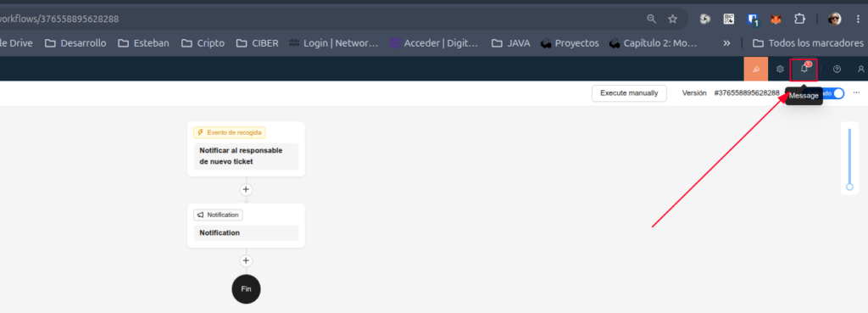The height and width of the screenshot is (313, 868).
Task: Open the browser Extensions puzzle icon
Action: pyautogui.click(x=799, y=19)
